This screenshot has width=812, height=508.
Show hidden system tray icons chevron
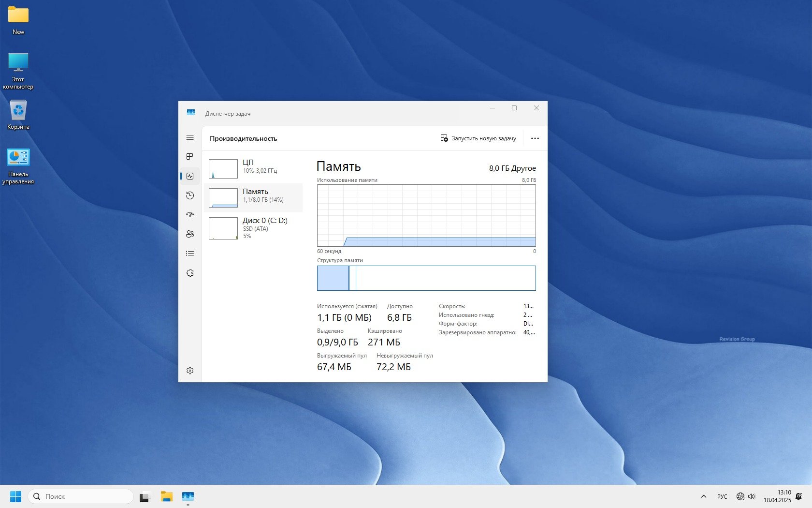(x=704, y=496)
